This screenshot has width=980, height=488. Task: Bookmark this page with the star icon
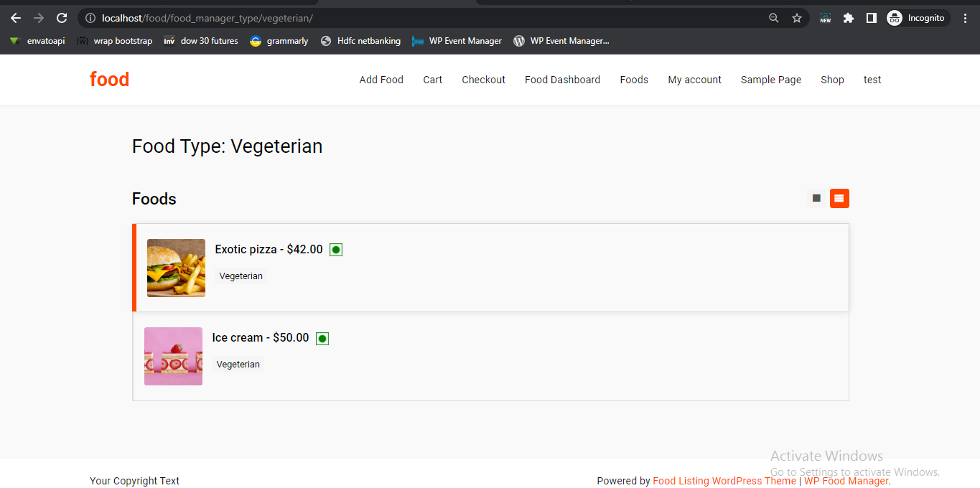pos(797,18)
